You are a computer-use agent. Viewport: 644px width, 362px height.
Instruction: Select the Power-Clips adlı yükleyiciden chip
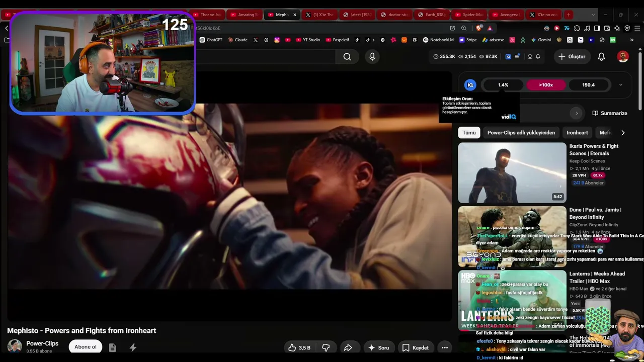point(521,133)
